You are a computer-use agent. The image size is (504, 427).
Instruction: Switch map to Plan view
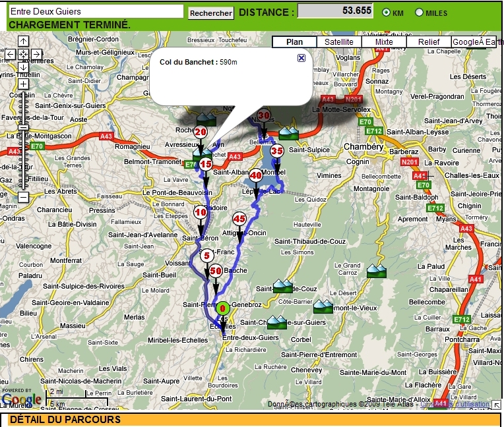click(294, 42)
